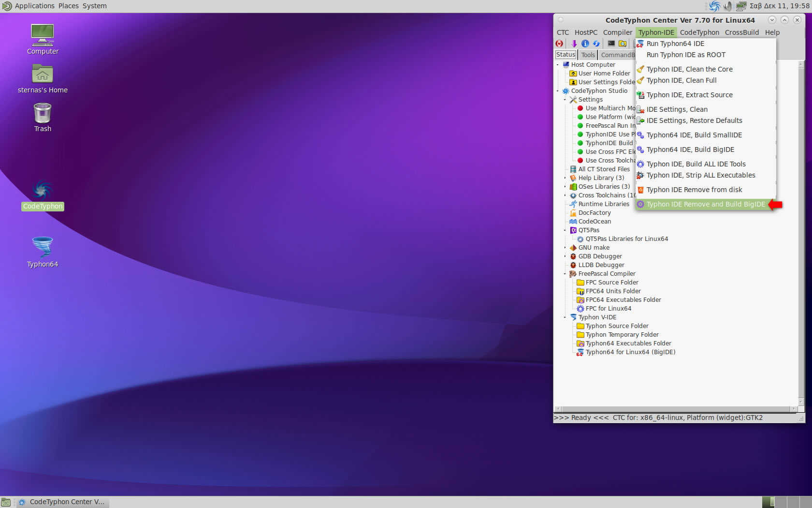Collapse the Host Computer tree node
The height and width of the screenshot is (508, 812).
558,65
